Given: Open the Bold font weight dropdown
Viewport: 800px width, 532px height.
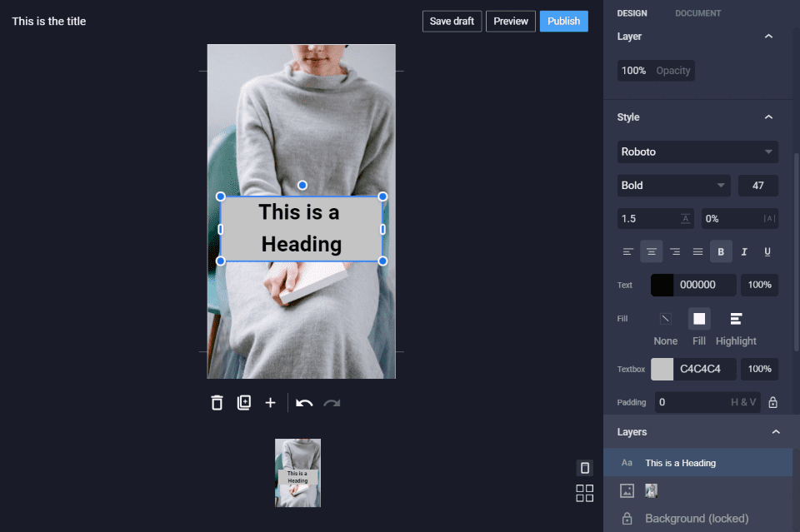Looking at the screenshot, I should [673, 186].
